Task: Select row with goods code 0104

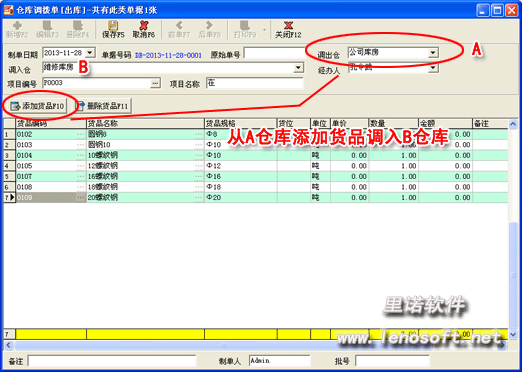Action: coord(256,155)
